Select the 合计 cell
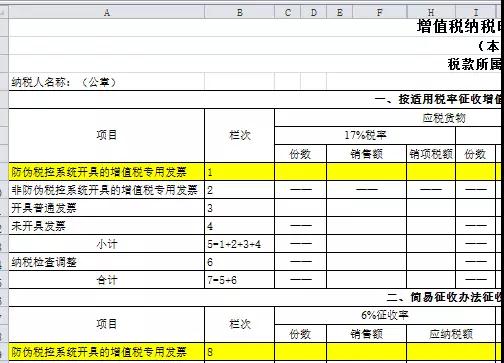Viewport: 504px width, 363px height. (106, 280)
